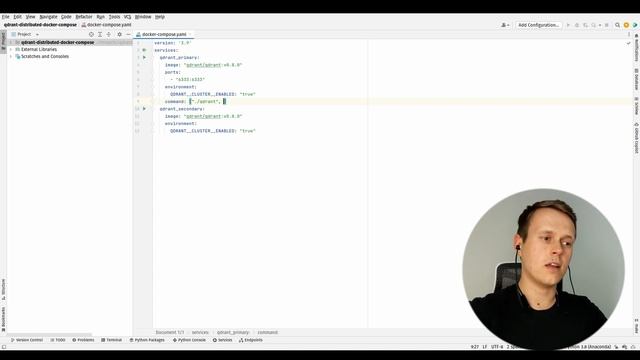This screenshot has height=360, width=640.
Task: Toggle the Bookmarks tool window stripe
Action: pos(3,320)
